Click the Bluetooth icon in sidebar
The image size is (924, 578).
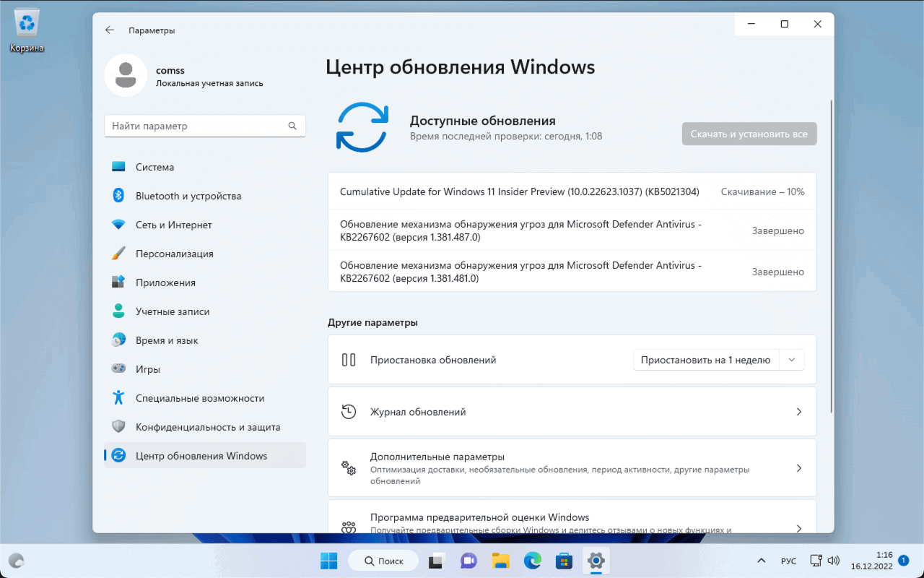pyautogui.click(x=119, y=196)
